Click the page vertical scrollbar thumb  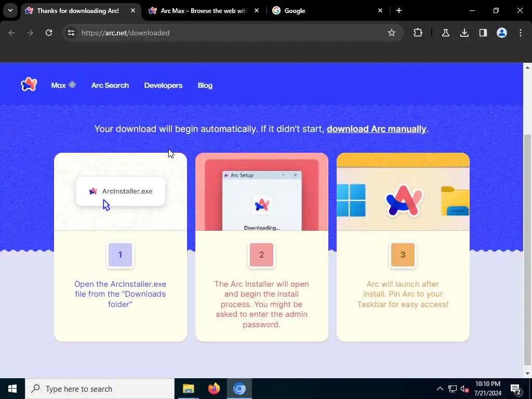pos(527,249)
